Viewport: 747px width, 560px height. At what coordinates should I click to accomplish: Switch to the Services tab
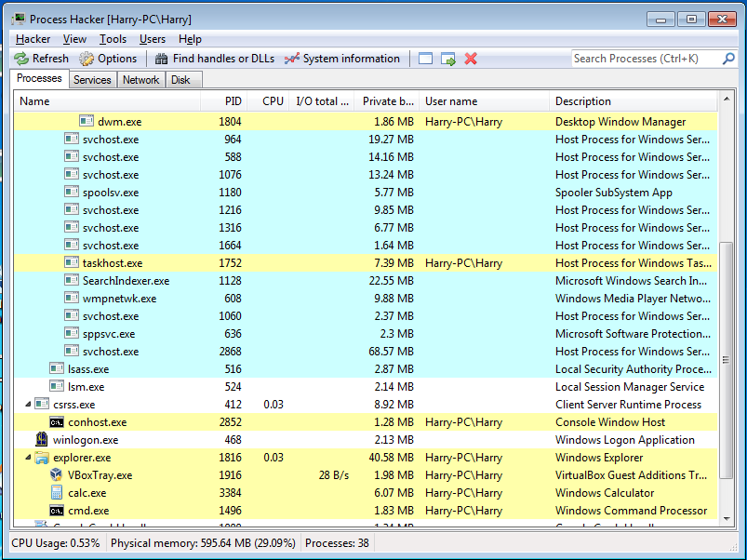(x=92, y=79)
